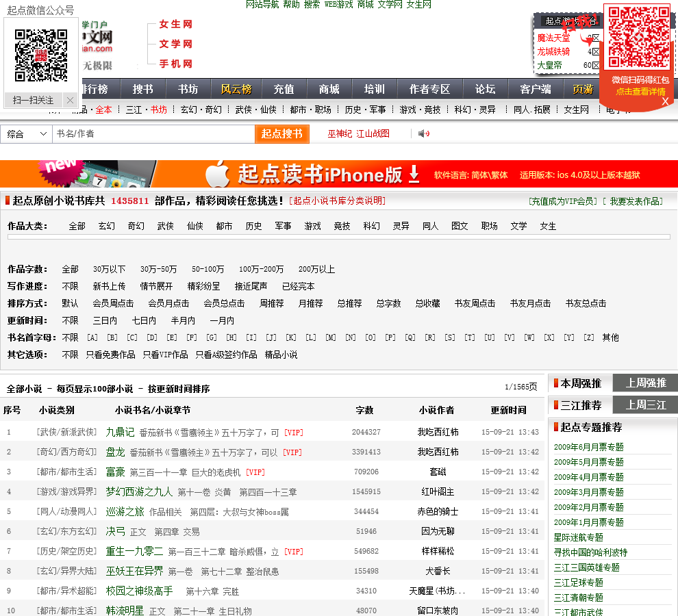This screenshot has width=678, height=616.
Task: Select 充值 in the main navigation
Action: [x=284, y=90]
